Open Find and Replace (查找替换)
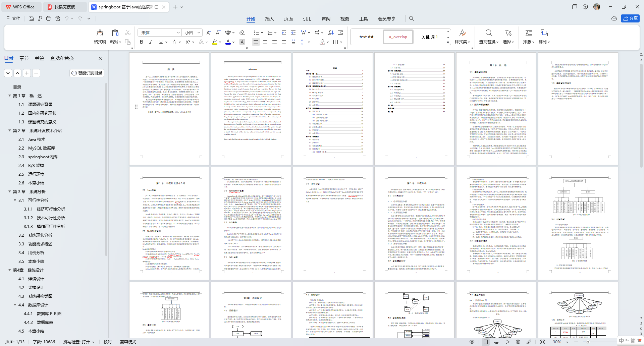 click(x=489, y=37)
